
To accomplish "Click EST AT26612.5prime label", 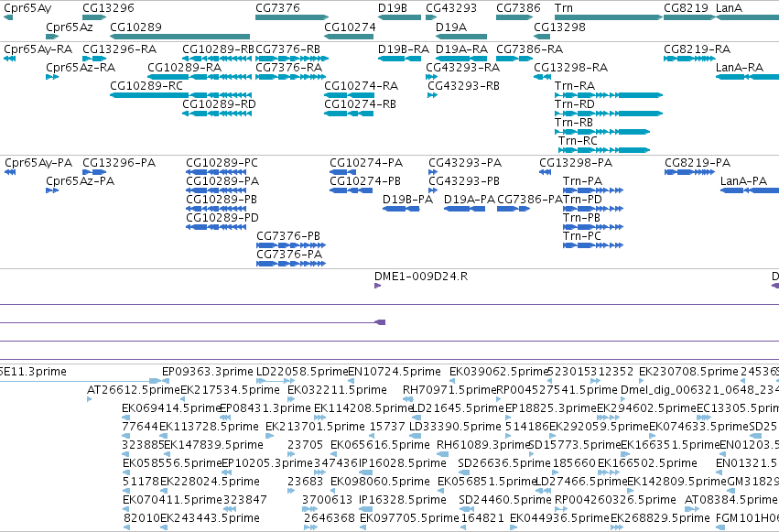I will pos(134,390).
